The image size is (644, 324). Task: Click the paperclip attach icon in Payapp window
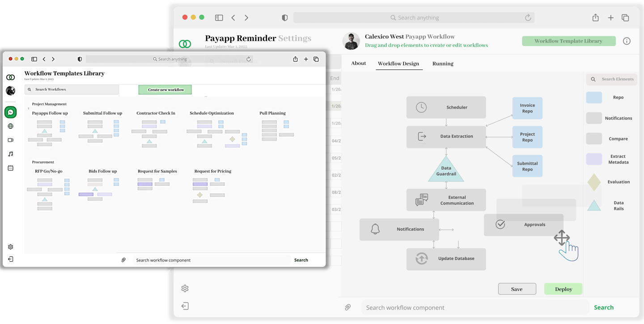[347, 307]
